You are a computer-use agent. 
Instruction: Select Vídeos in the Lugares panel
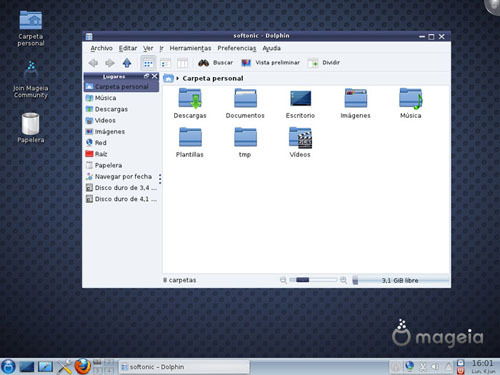click(x=121, y=120)
